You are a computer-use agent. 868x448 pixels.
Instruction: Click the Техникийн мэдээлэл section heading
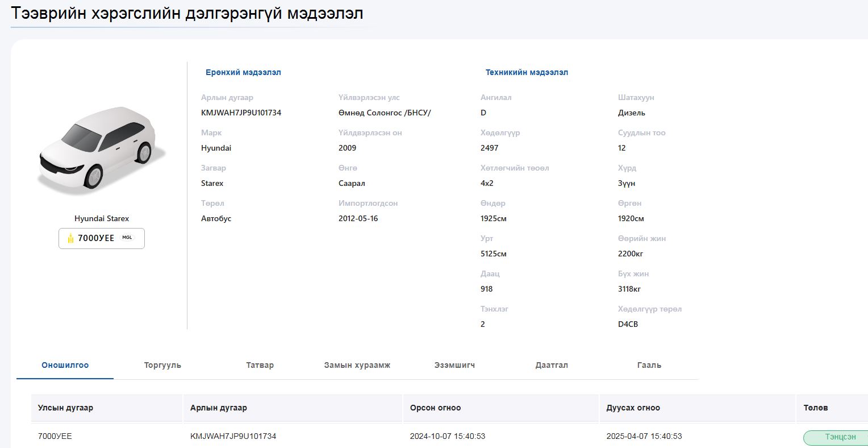click(527, 72)
